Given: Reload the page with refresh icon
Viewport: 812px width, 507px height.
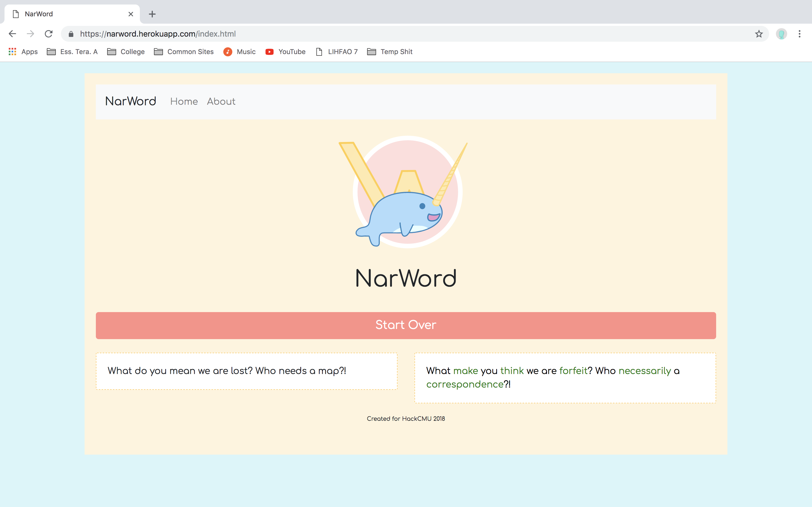Looking at the screenshot, I should click(49, 34).
